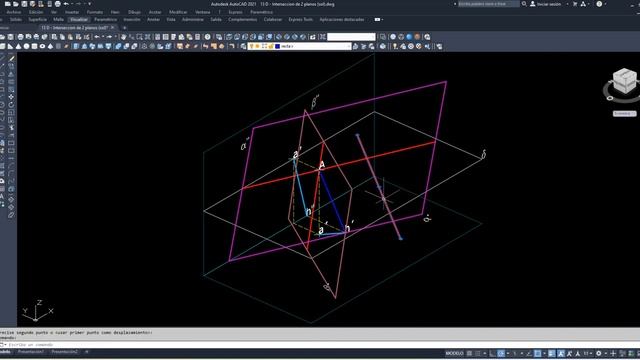Click the search field in title bar

click(489, 4)
